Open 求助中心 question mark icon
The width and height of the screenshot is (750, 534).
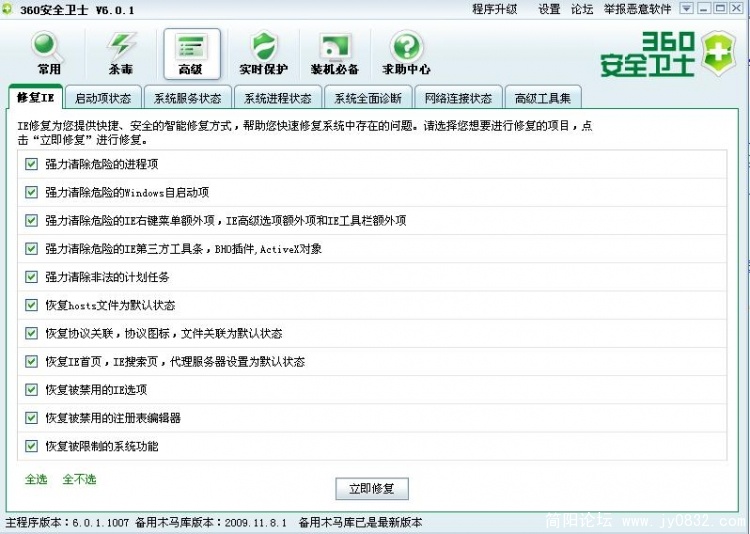407,53
